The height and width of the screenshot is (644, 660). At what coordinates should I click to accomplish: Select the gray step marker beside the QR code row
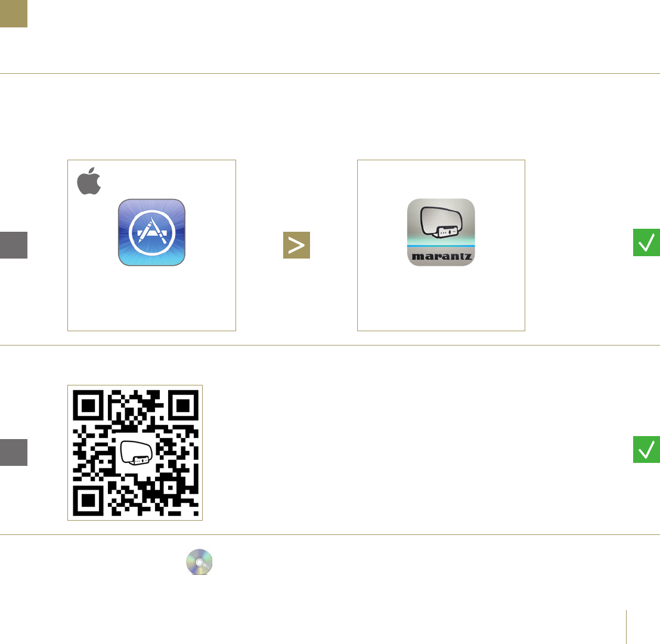click(14, 452)
